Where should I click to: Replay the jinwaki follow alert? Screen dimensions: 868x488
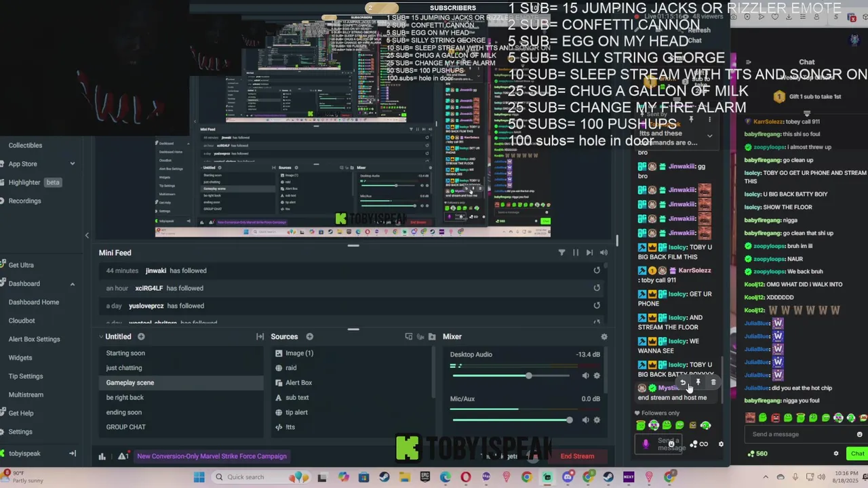click(x=597, y=270)
